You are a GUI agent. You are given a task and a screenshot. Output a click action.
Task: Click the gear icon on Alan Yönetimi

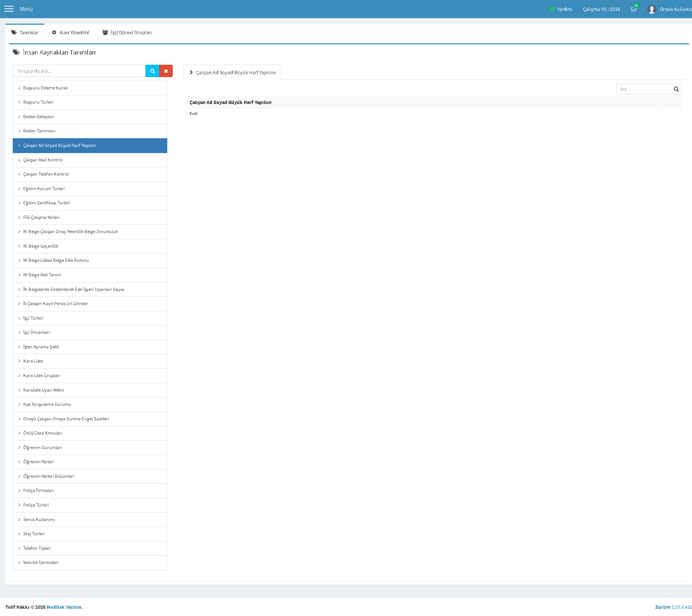pos(54,32)
